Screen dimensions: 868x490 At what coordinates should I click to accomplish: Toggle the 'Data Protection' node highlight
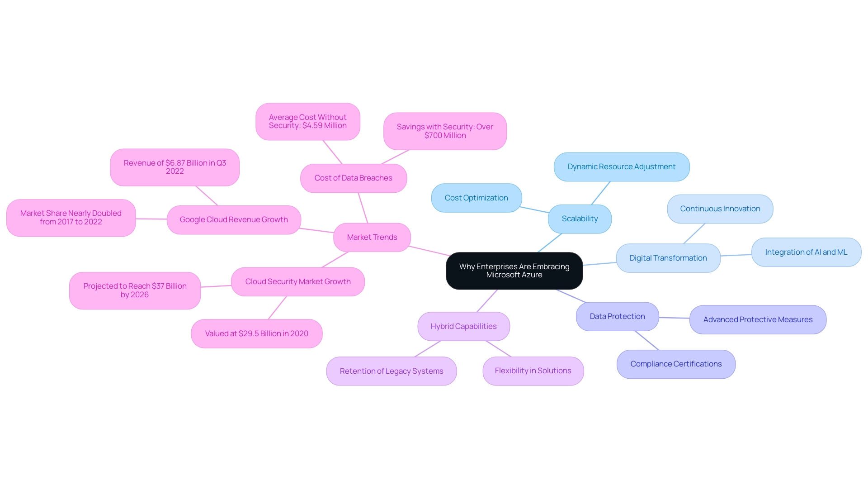[x=617, y=316]
